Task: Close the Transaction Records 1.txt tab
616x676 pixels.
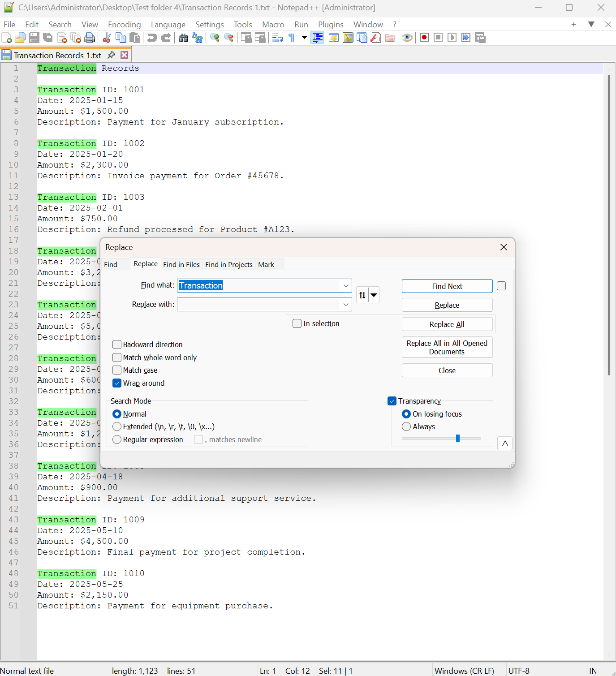Action: (125, 55)
